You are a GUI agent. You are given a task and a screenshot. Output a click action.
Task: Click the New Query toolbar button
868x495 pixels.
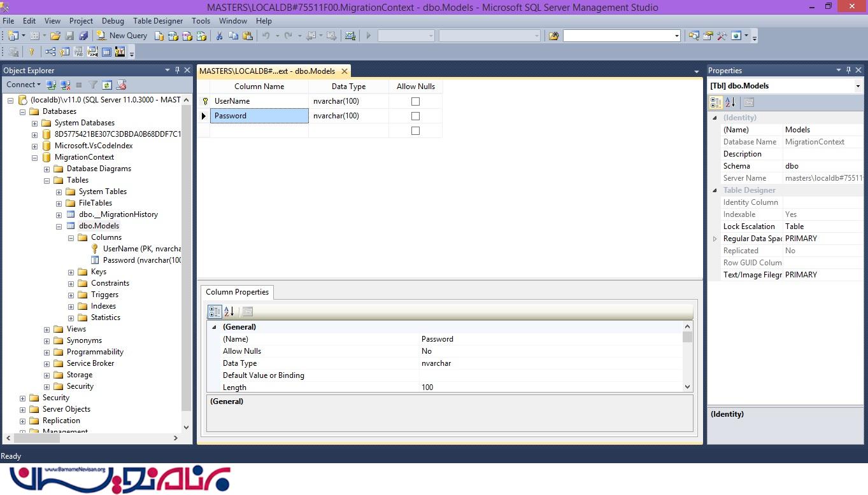[122, 36]
